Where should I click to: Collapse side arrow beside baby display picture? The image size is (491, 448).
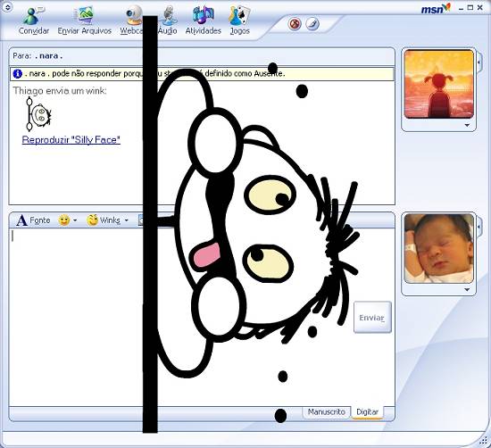[x=479, y=227]
